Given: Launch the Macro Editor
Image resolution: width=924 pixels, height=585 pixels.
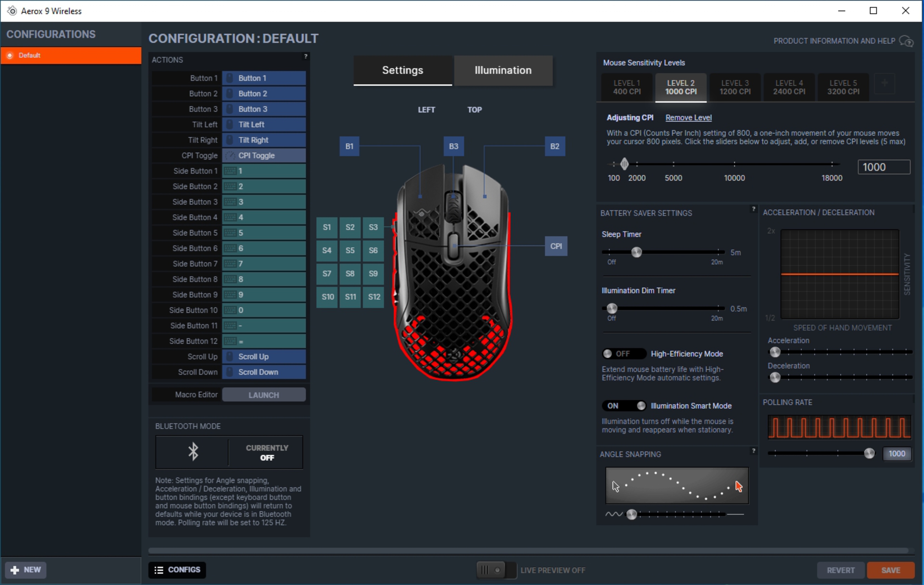Looking at the screenshot, I should click(x=264, y=395).
